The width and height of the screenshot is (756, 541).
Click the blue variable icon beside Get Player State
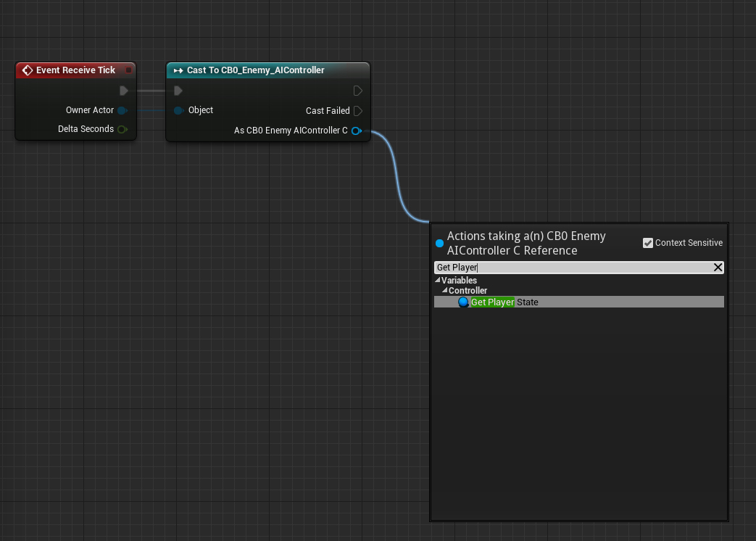point(463,302)
